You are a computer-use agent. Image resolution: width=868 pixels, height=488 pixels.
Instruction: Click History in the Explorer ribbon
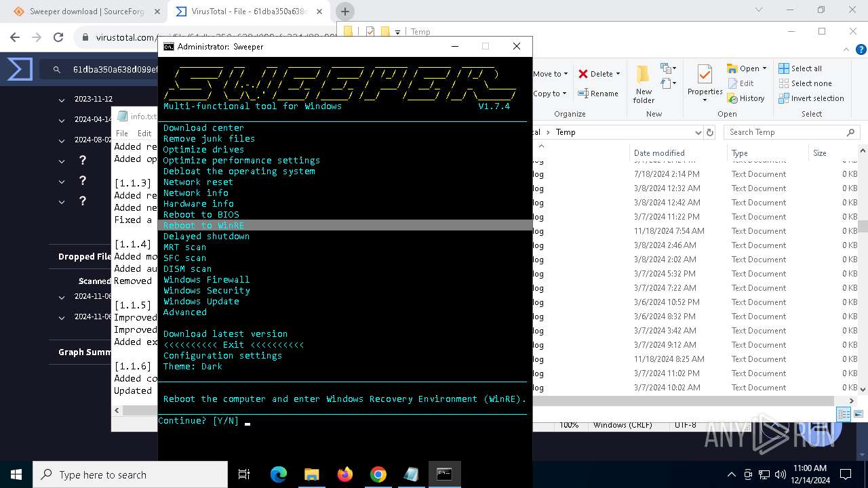[x=746, y=98]
